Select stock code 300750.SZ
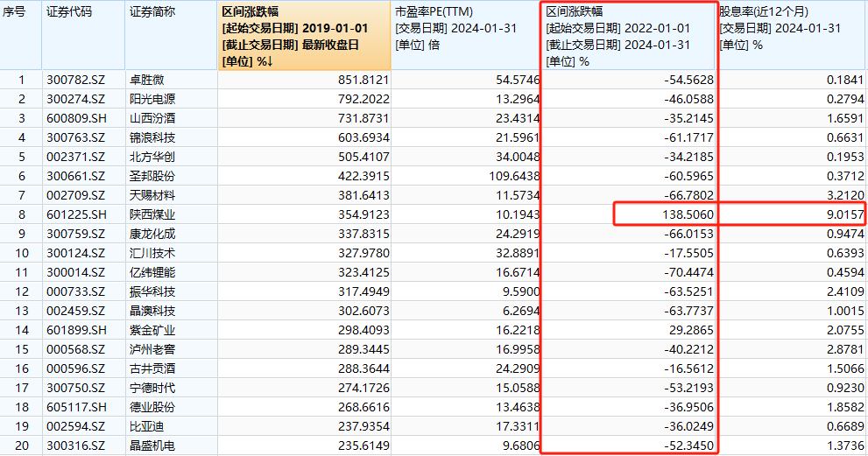 [76, 388]
